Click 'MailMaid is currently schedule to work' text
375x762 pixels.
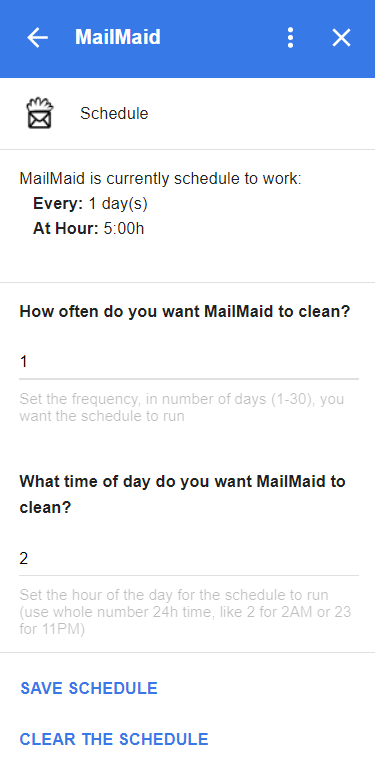(x=161, y=179)
